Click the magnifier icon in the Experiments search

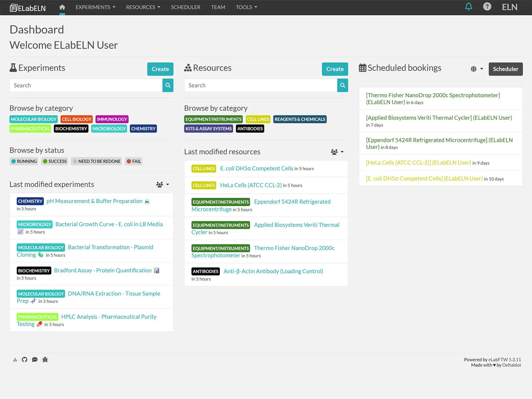168,85
